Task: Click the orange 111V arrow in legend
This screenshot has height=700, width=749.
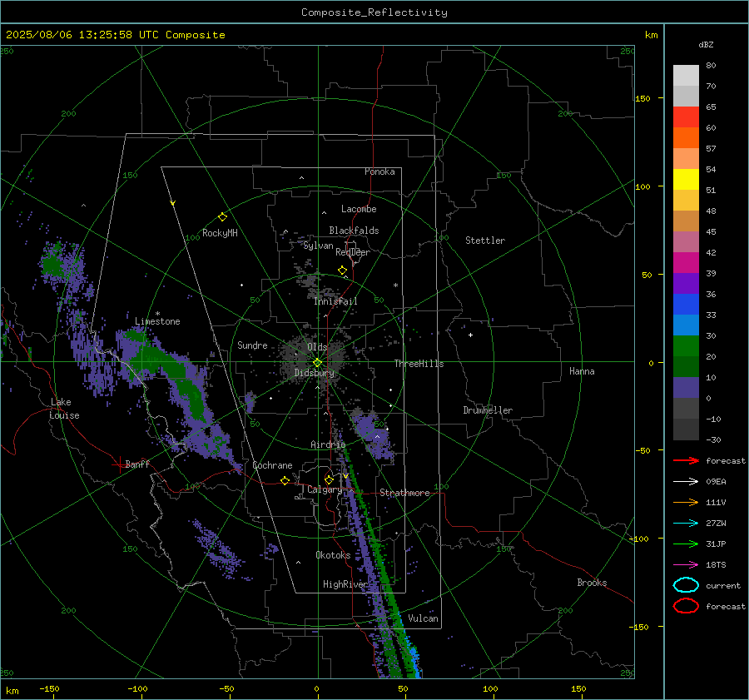Action: click(x=686, y=502)
